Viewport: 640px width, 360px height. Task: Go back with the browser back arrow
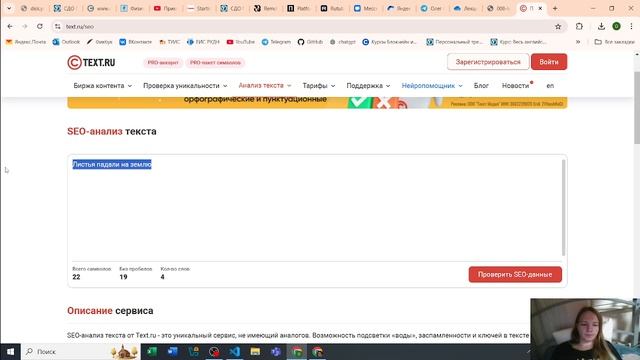tap(10, 27)
